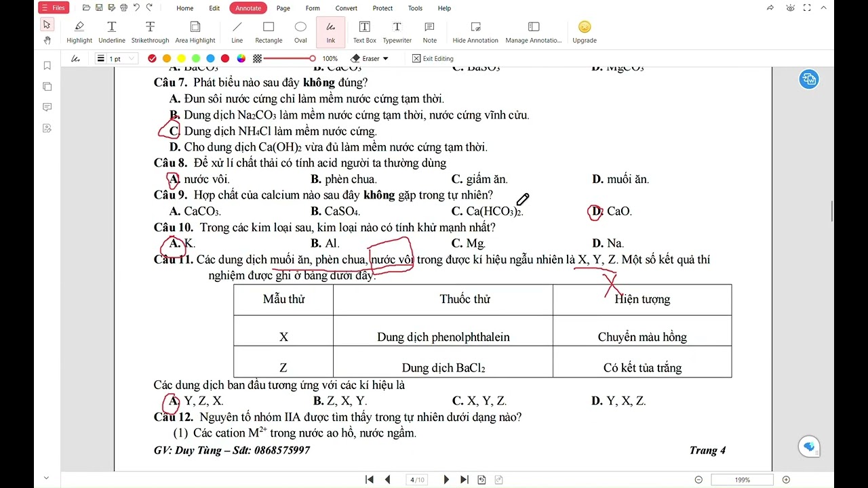Switch to the Edit tab
868x488 pixels.
[214, 8]
